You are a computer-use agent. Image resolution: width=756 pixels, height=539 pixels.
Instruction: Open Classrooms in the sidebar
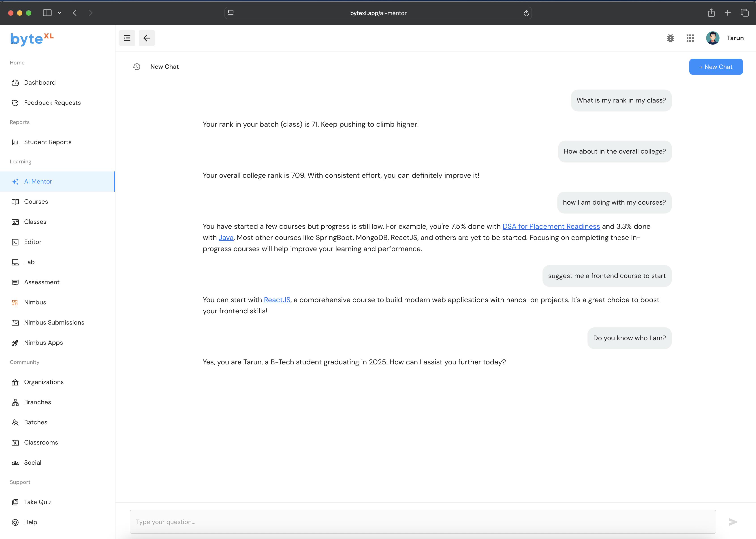[x=58, y=443]
